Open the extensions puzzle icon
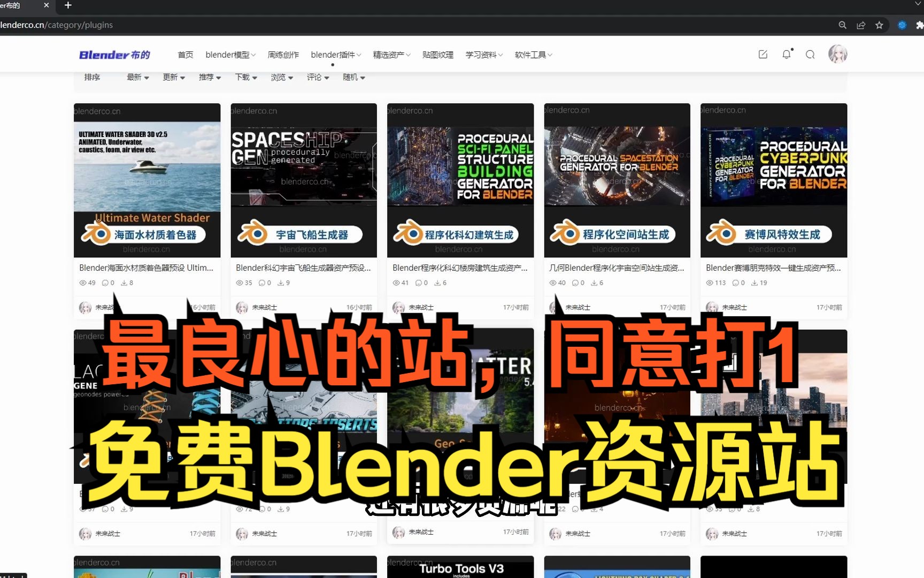The image size is (924, 578). tap(920, 25)
